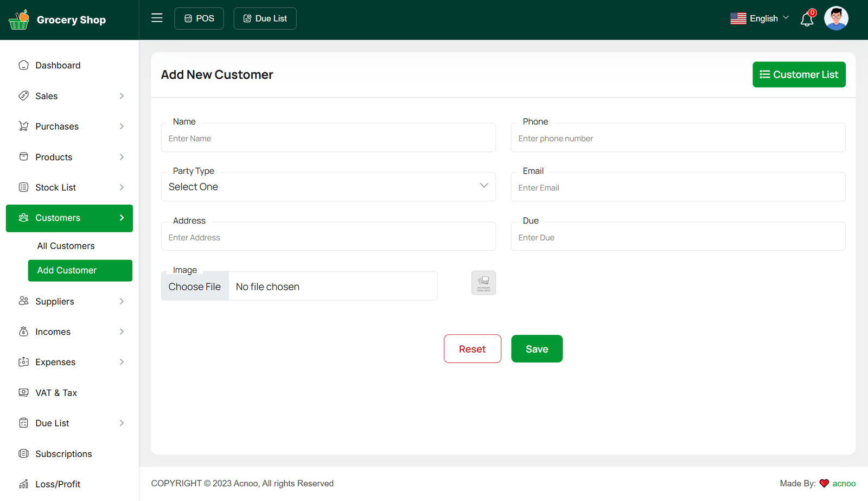Click the Grocery Shop basket logo
Viewport: 868px width, 501px height.
(x=19, y=20)
